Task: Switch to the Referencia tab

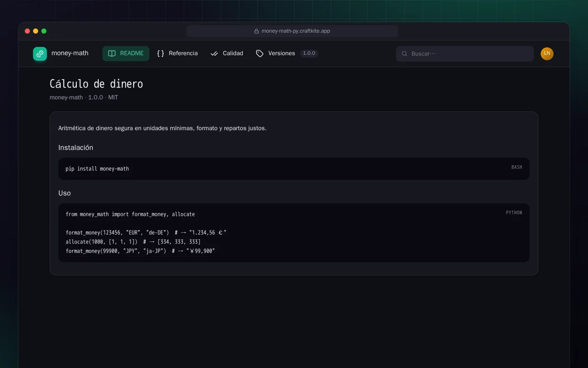Action: coord(177,53)
